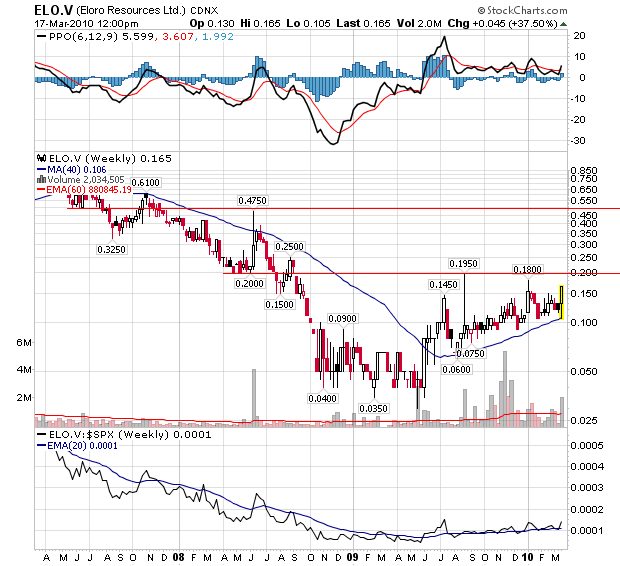Image resolution: width=620 pixels, height=566 pixels.
Task: Click the red PPO signal value 3.607
Action: 178,37
